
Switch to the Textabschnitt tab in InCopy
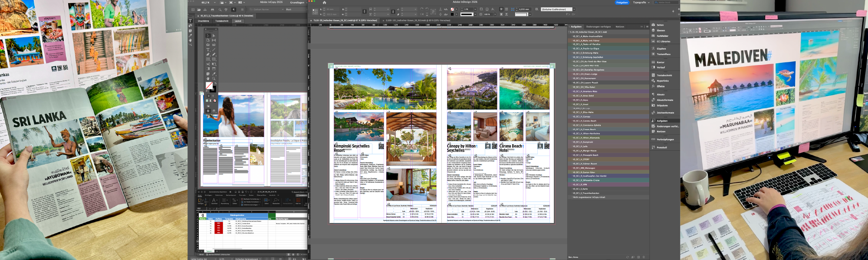point(222,21)
